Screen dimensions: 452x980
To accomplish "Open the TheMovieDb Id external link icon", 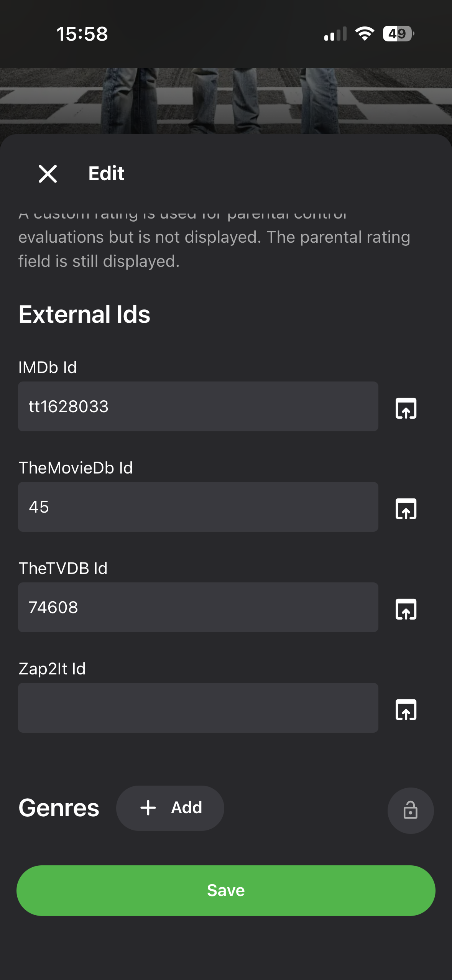I will pos(406,508).
